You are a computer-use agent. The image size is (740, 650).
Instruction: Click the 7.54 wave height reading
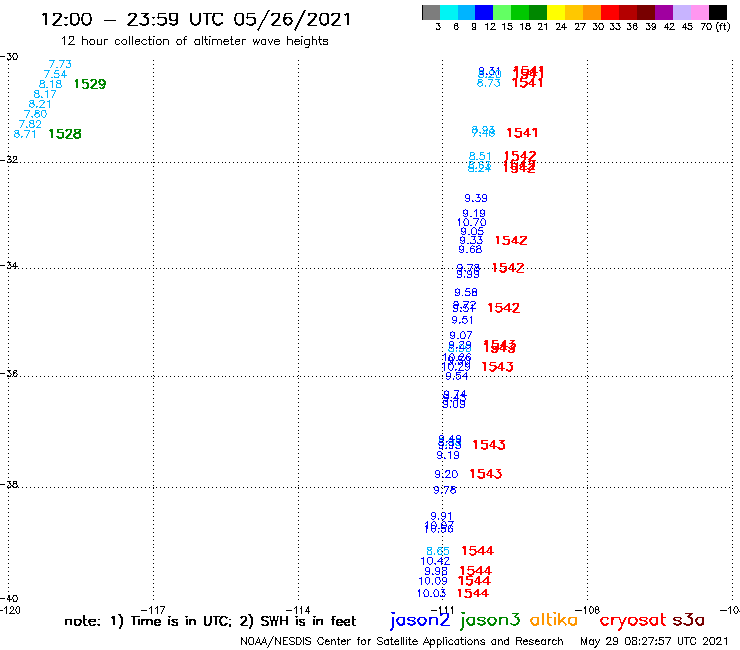tap(55, 74)
